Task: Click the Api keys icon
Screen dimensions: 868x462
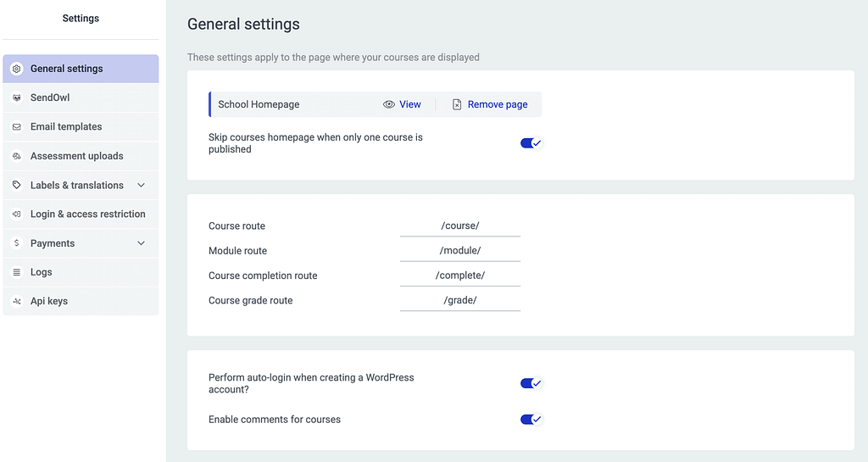Action: (17, 301)
